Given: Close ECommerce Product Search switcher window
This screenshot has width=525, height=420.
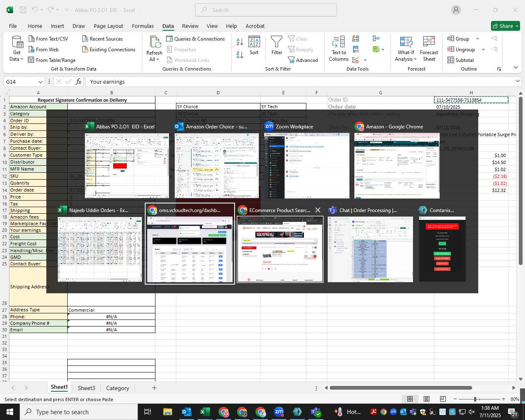Looking at the screenshot, I should pyautogui.click(x=318, y=210).
